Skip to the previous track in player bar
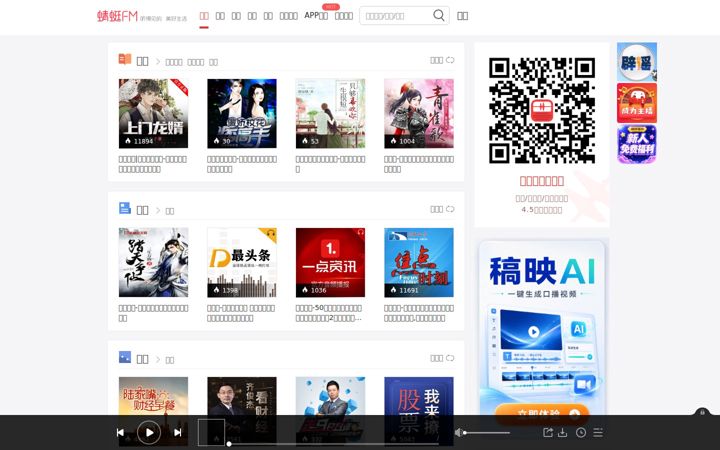 click(x=120, y=432)
